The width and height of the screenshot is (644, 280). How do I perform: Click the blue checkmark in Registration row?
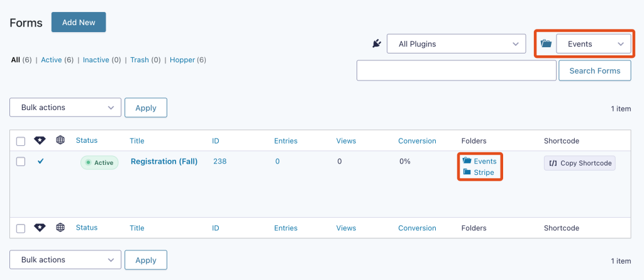(x=40, y=162)
